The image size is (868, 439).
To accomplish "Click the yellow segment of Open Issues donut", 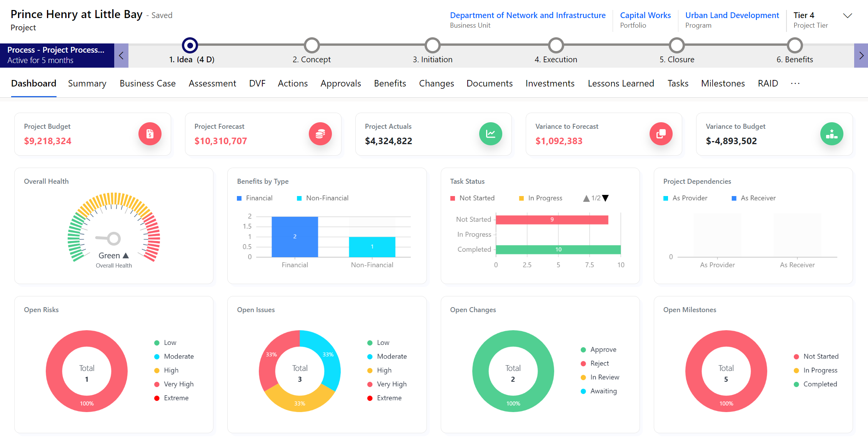I will coord(300,403).
